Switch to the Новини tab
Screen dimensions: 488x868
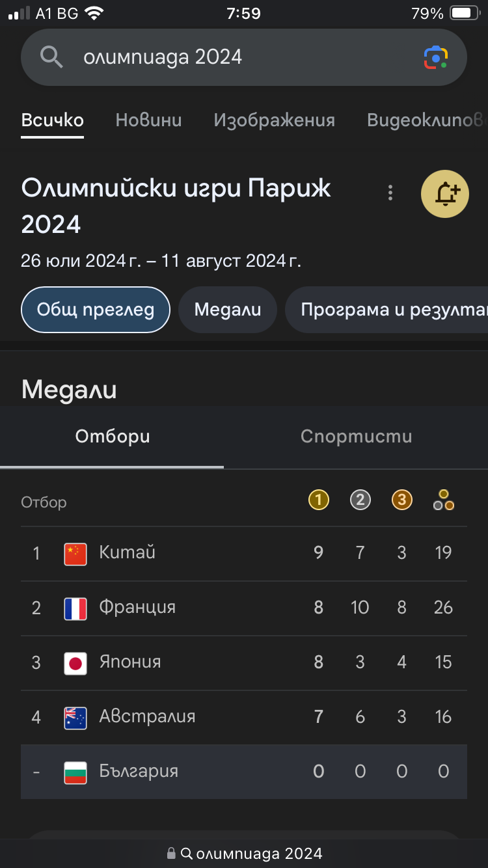(148, 120)
